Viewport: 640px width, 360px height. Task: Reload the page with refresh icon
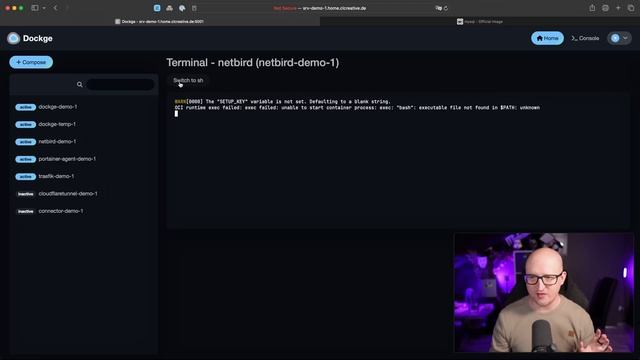446,8
